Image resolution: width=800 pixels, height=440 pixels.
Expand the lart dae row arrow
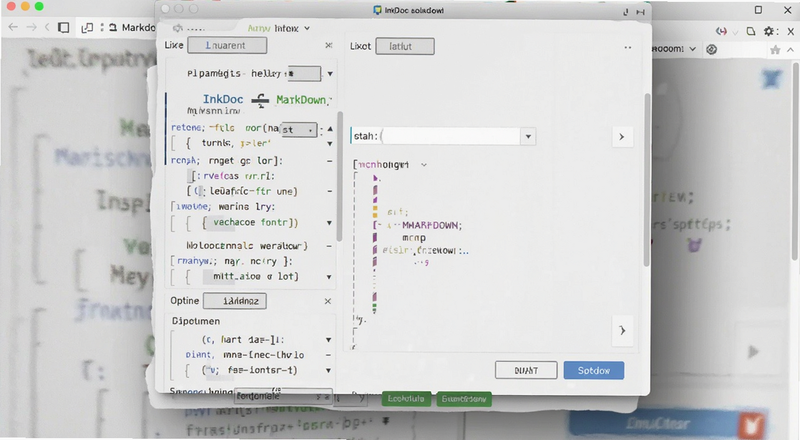click(x=329, y=340)
